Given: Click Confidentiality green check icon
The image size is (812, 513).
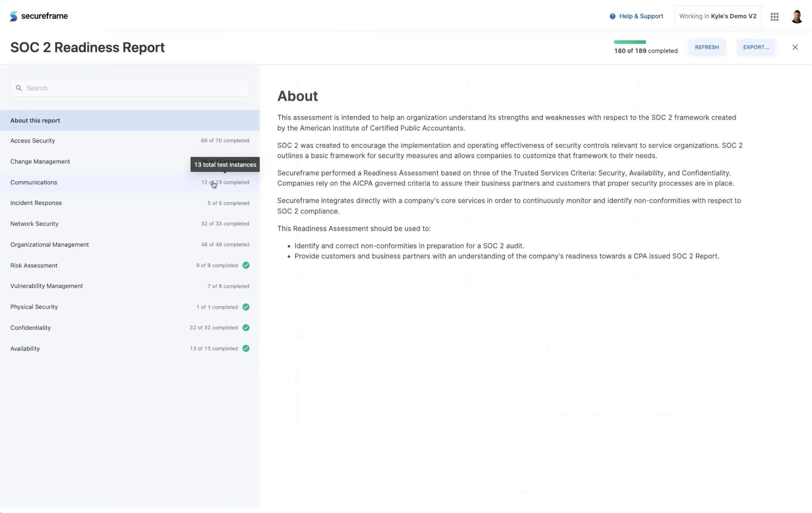Looking at the screenshot, I should click(246, 328).
